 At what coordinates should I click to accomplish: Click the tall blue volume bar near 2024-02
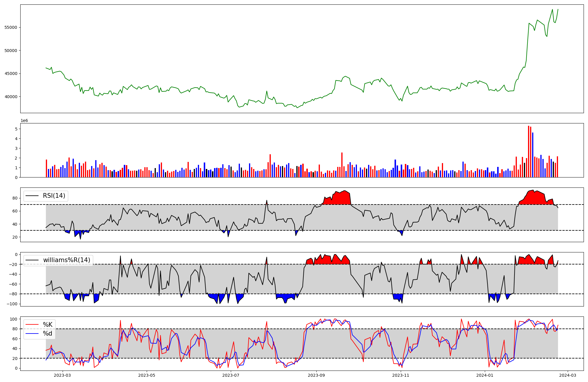pyautogui.click(x=533, y=155)
